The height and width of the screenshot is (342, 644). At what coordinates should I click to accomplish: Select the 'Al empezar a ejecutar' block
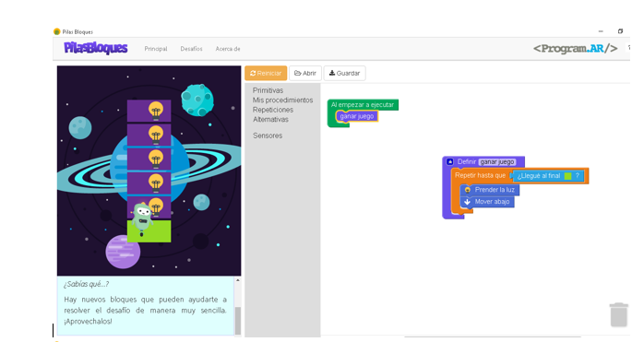(363, 105)
